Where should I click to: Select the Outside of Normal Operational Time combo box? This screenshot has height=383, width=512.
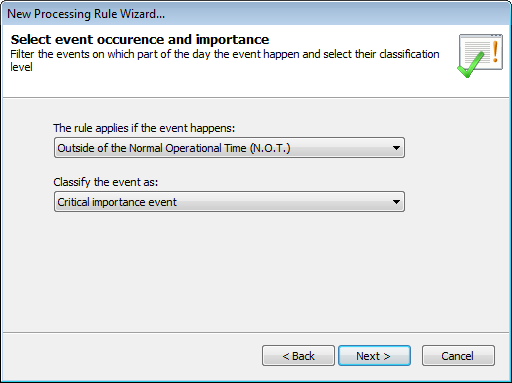229,148
